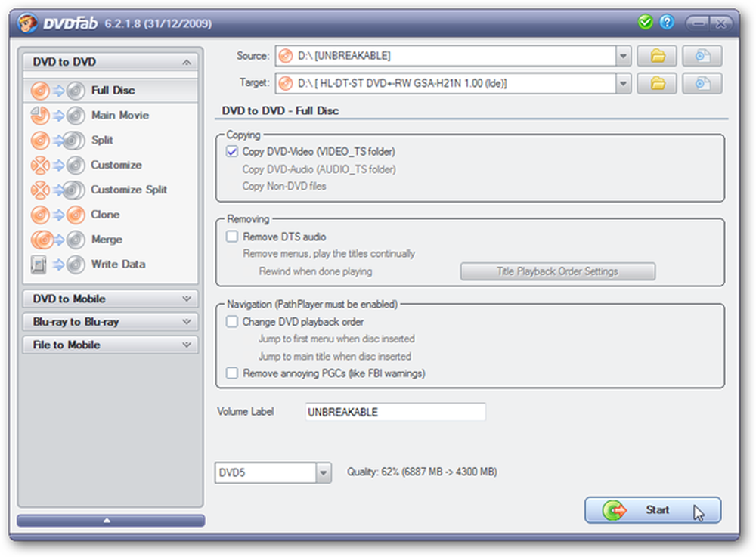Toggle Copy DVD-Video (VIDEO_TS folder) checkbox
756x557 pixels.
click(232, 152)
